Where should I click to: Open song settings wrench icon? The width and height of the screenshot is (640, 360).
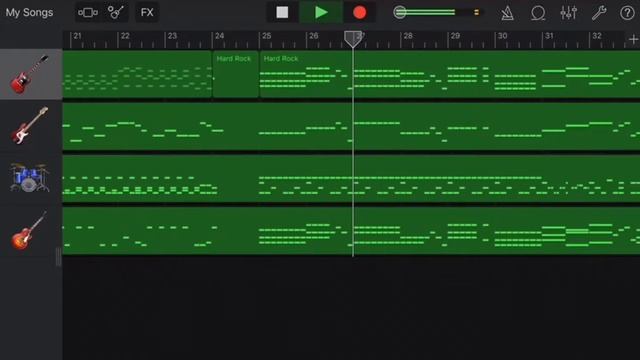pos(599,13)
